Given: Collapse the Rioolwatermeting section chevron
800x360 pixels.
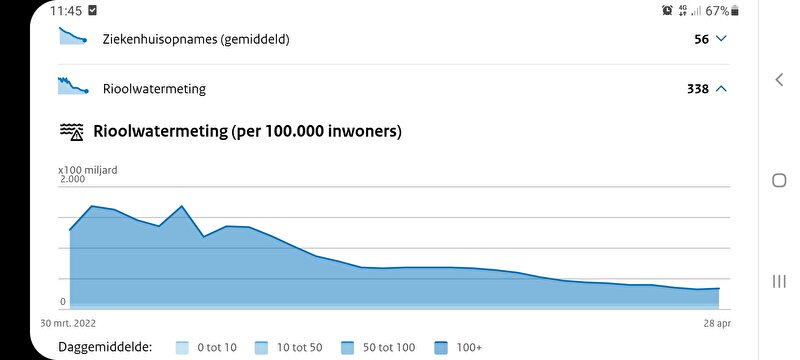Looking at the screenshot, I should (x=720, y=89).
